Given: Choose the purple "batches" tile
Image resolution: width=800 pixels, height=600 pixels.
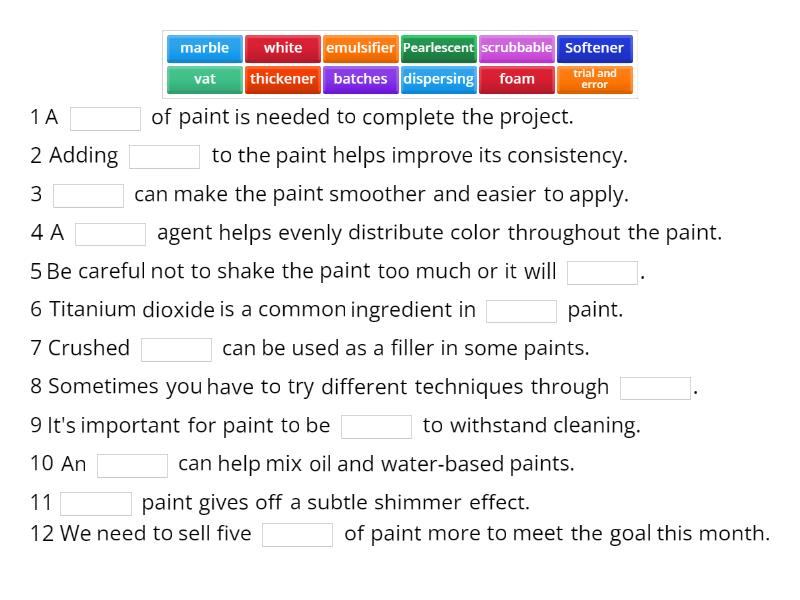Looking at the screenshot, I should click(361, 78).
